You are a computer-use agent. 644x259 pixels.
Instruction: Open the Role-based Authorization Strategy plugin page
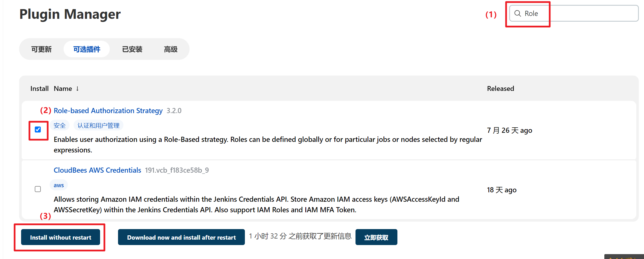coord(108,111)
